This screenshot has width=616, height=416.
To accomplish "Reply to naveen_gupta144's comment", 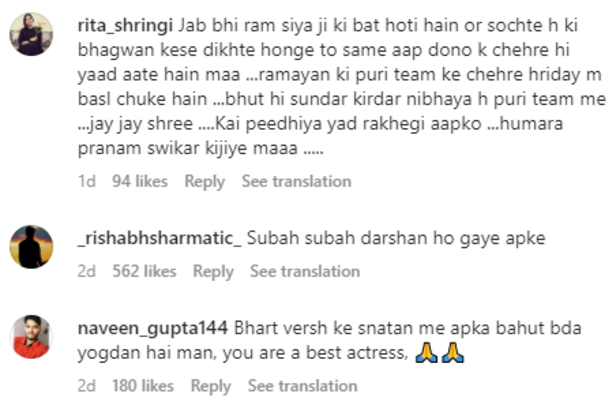I will click(x=211, y=387).
